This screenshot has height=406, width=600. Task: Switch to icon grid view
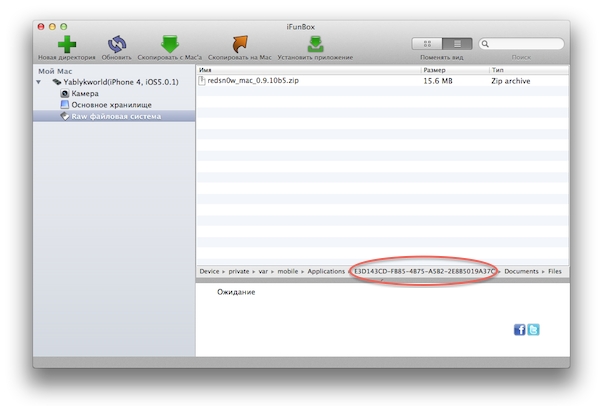(x=427, y=44)
